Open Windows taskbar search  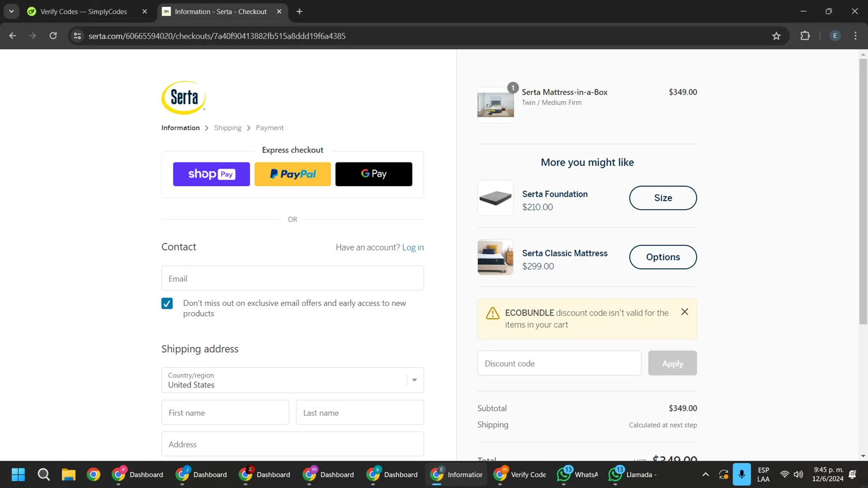click(x=44, y=475)
